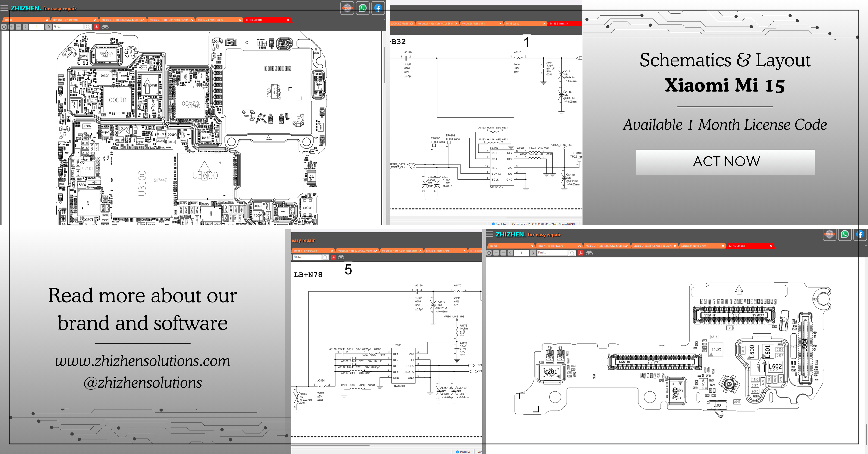This screenshot has width=868, height=454.
Task: Switch to Meizu 21 Note-Connector Shim tab above page 4
Action: 652,246
